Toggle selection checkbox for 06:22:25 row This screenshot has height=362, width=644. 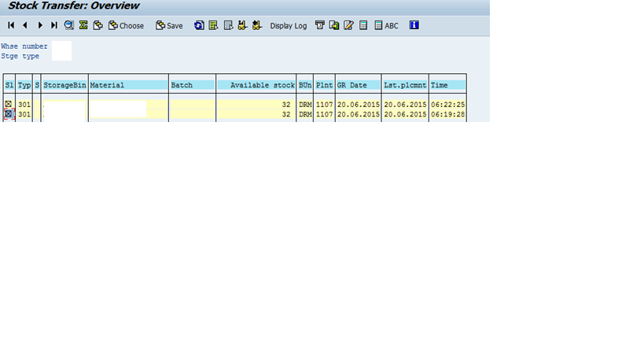[x=9, y=104]
